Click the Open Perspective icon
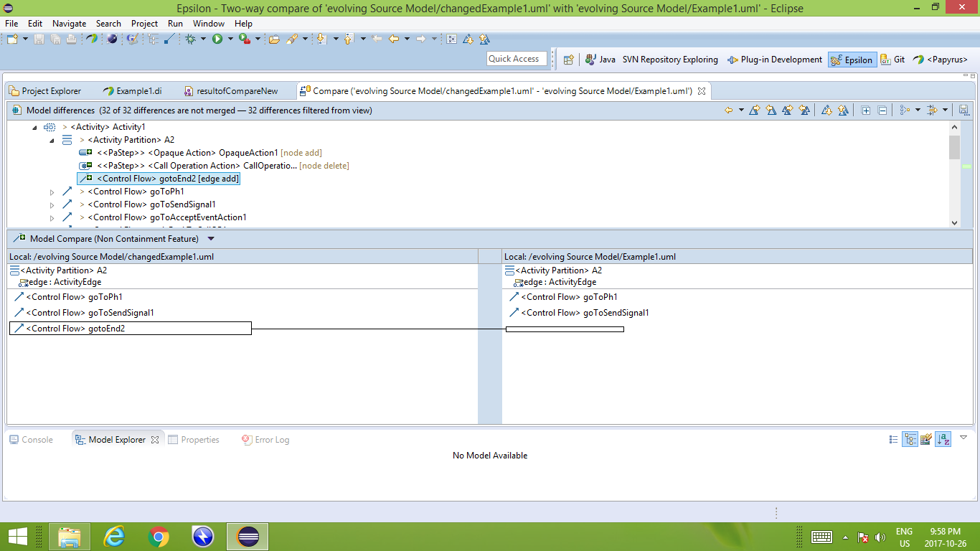Screen dimensions: 980x551 coord(568,60)
